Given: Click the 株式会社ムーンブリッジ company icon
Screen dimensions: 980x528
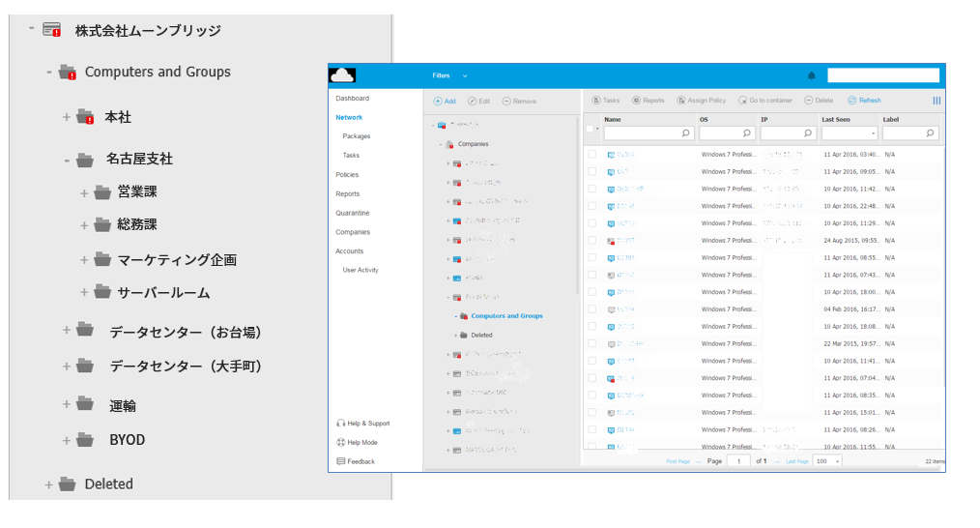Looking at the screenshot, I should 52,30.
